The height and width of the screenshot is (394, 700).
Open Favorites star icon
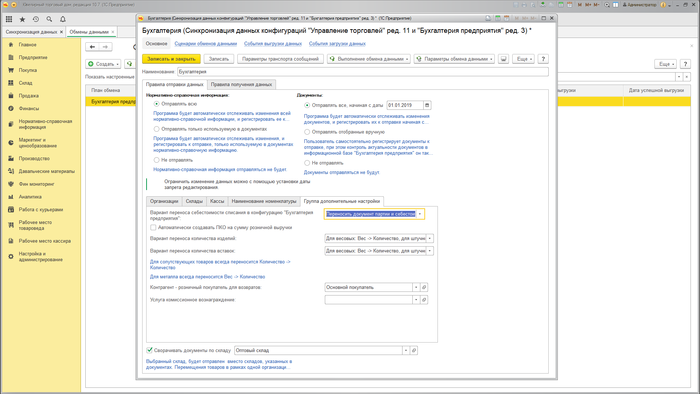(x=22, y=19)
